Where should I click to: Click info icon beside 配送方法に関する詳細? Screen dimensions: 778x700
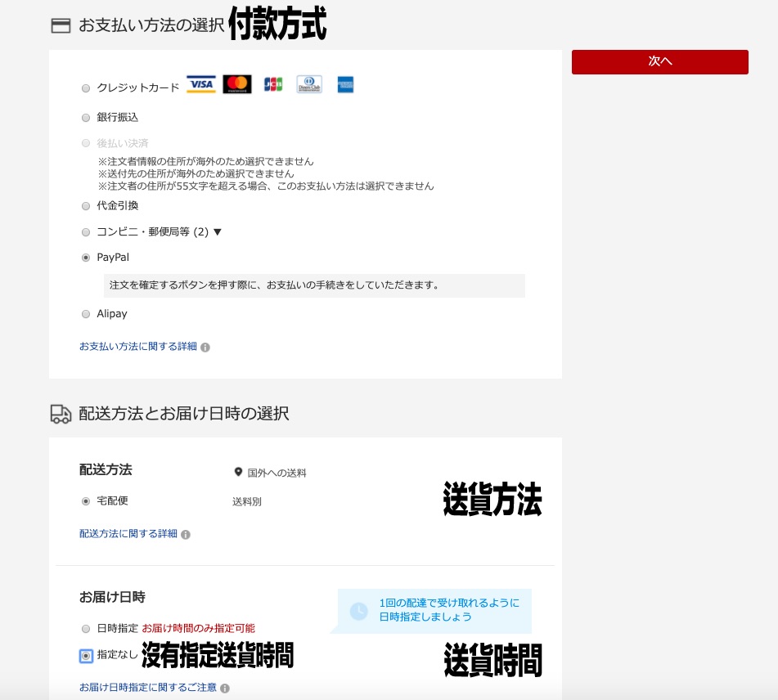[x=186, y=534]
